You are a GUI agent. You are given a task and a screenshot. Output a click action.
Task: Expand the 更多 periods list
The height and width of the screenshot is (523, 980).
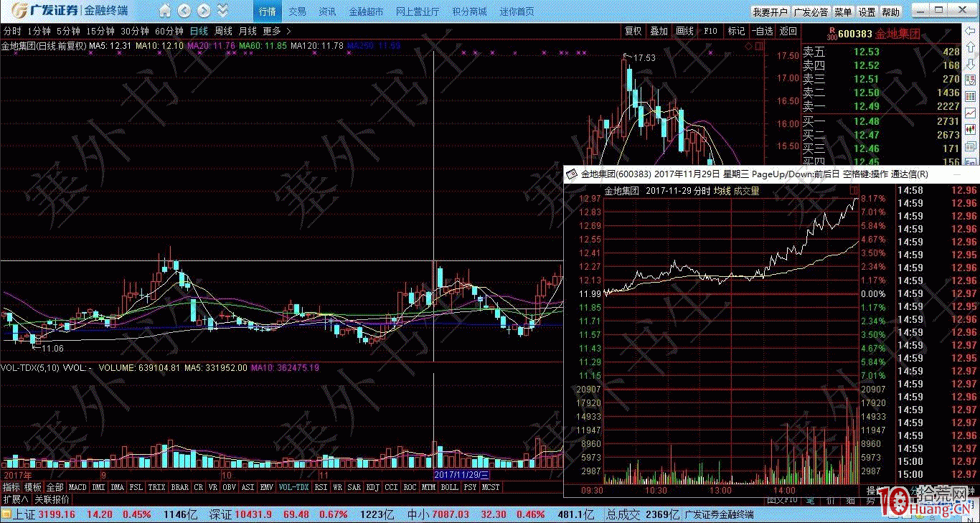click(277, 31)
